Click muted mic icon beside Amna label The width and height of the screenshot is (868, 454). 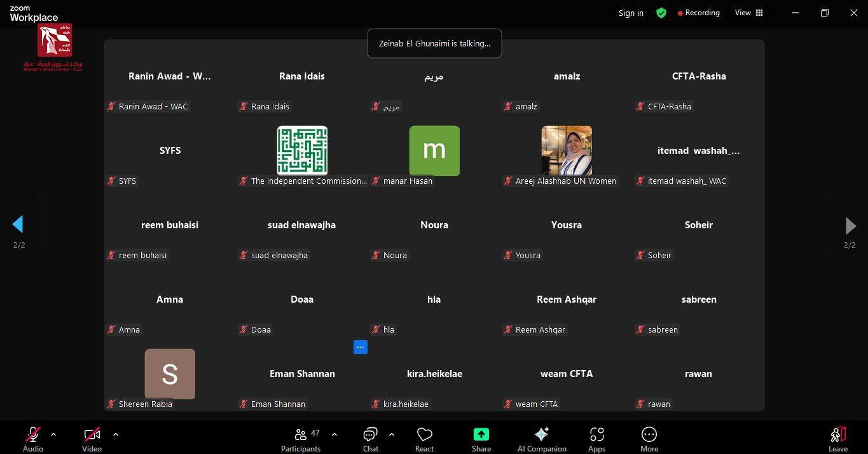(x=111, y=329)
